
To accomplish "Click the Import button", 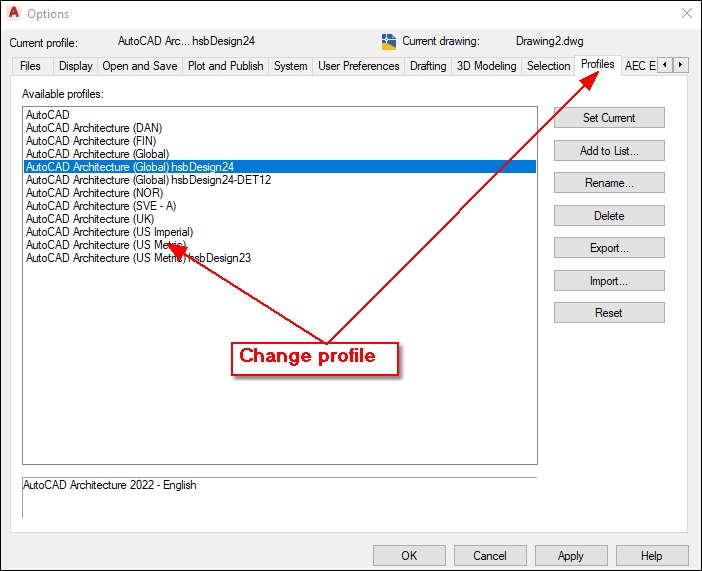I will (609, 281).
